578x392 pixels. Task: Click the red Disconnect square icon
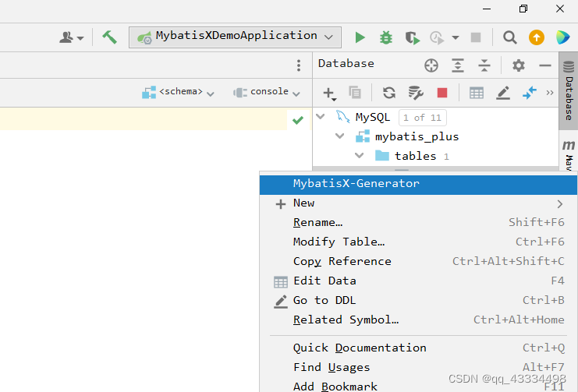[x=442, y=93]
